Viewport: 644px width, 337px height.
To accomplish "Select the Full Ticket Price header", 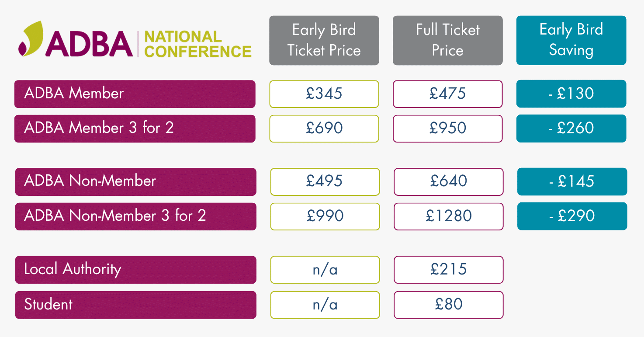I will tap(447, 40).
